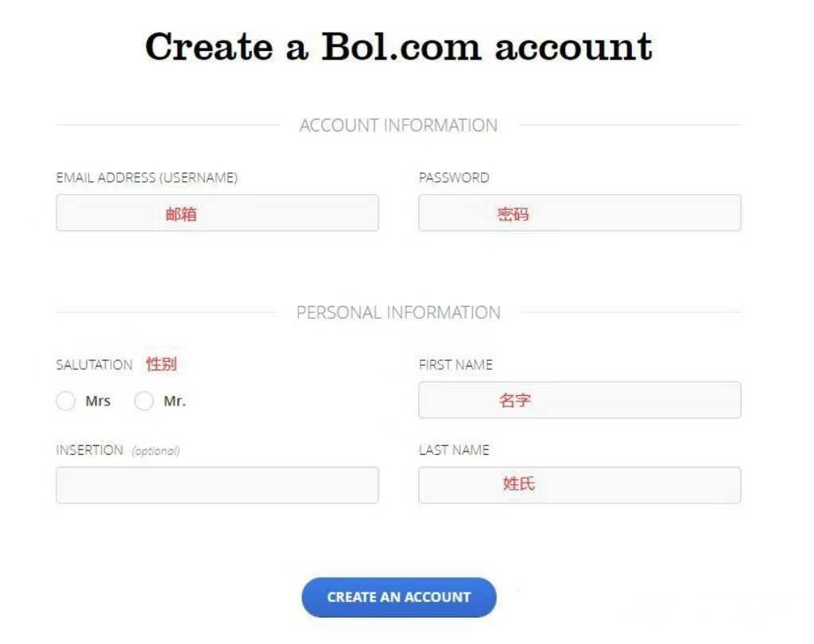The image size is (814, 644).
Task: Focus the Insertion optional input field
Action: pos(217,485)
